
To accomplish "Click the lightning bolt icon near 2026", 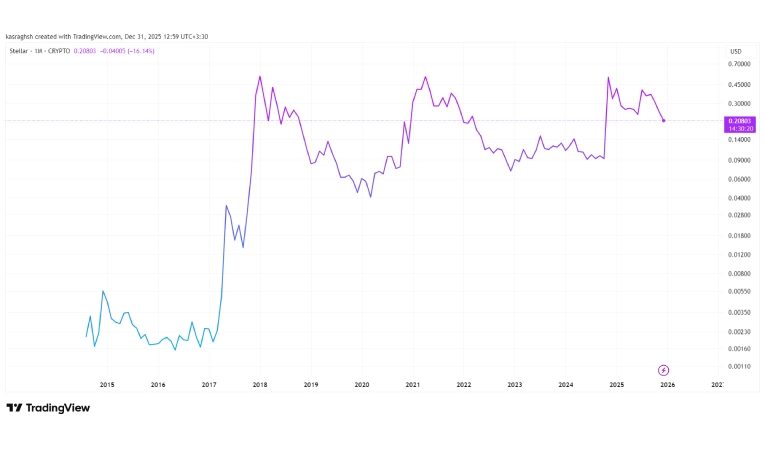I will [x=664, y=369].
